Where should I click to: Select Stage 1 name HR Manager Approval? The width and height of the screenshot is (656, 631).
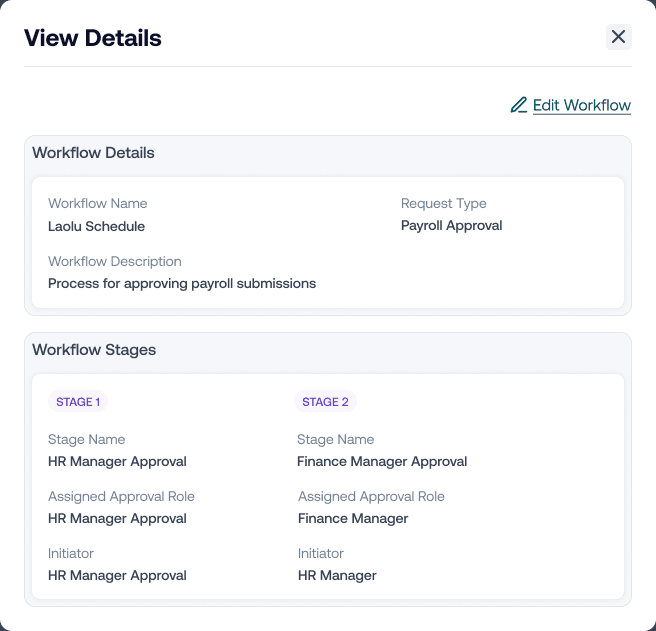click(x=117, y=462)
